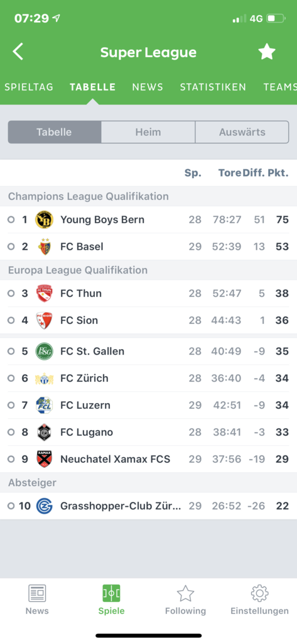Image resolution: width=297 pixels, height=644 pixels.
Task: Tap the back arrow icon
Action: (18, 52)
